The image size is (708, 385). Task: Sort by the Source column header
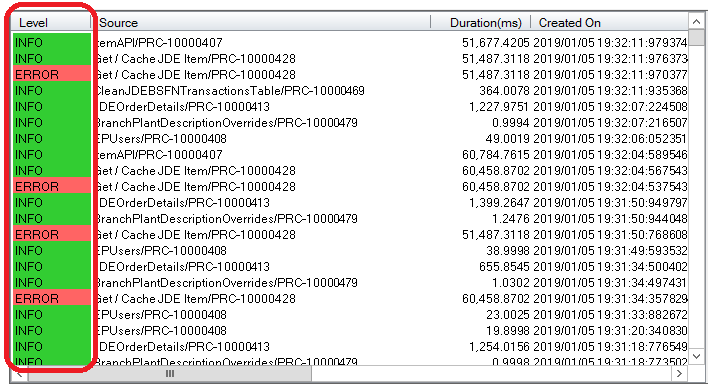pyautogui.click(x=261, y=23)
